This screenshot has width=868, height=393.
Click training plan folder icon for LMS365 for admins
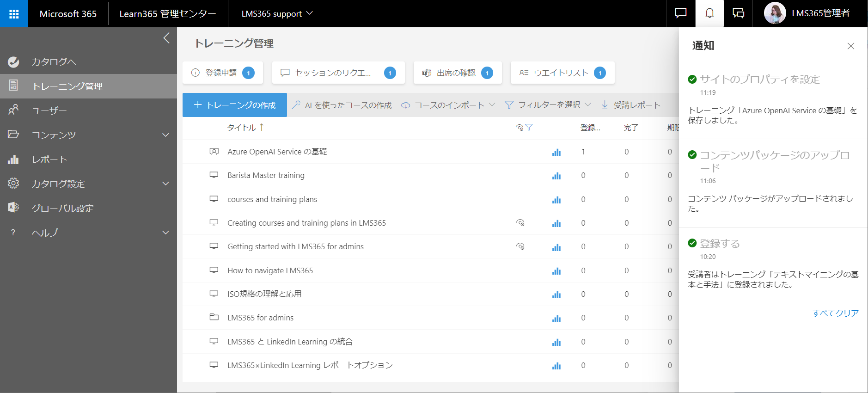(214, 317)
